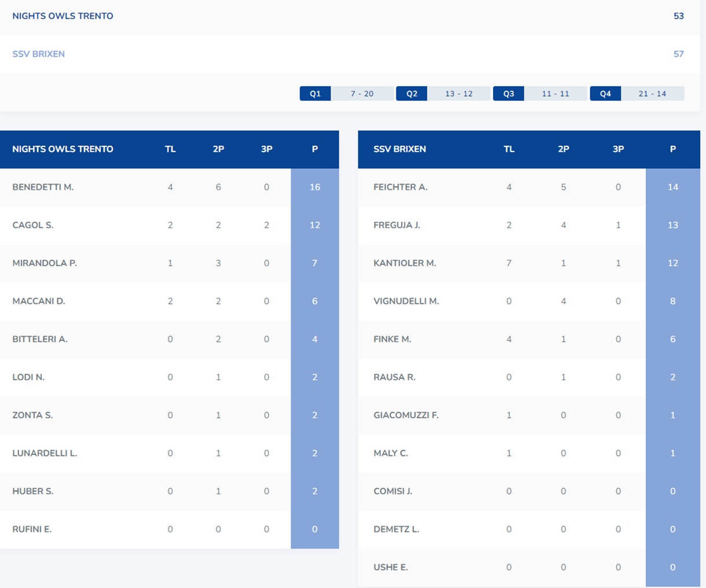Click the 2P column header in Brixen table
The height and width of the screenshot is (588, 706).
pos(563,149)
